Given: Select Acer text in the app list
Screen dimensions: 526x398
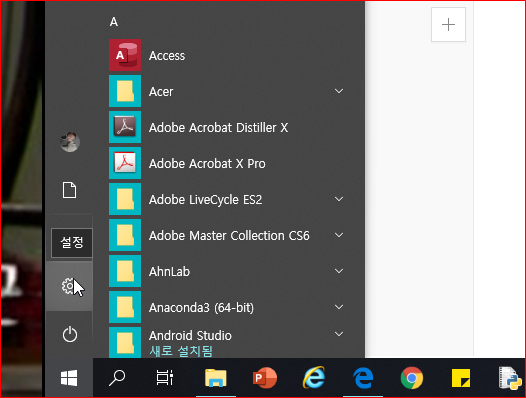Looking at the screenshot, I should tap(161, 92).
